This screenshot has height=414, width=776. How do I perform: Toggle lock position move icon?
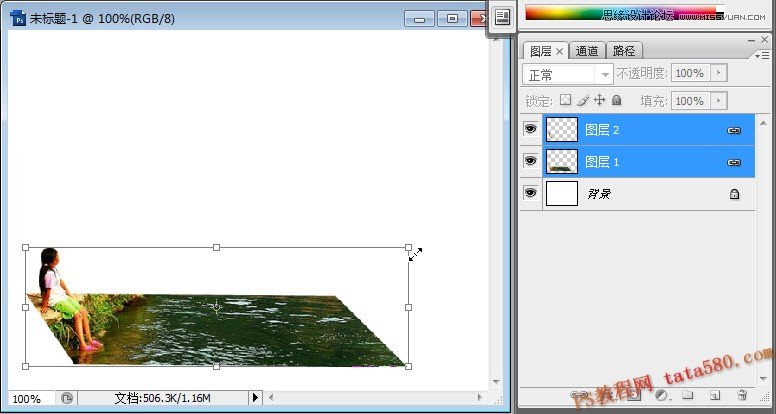(x=599, y=100)
